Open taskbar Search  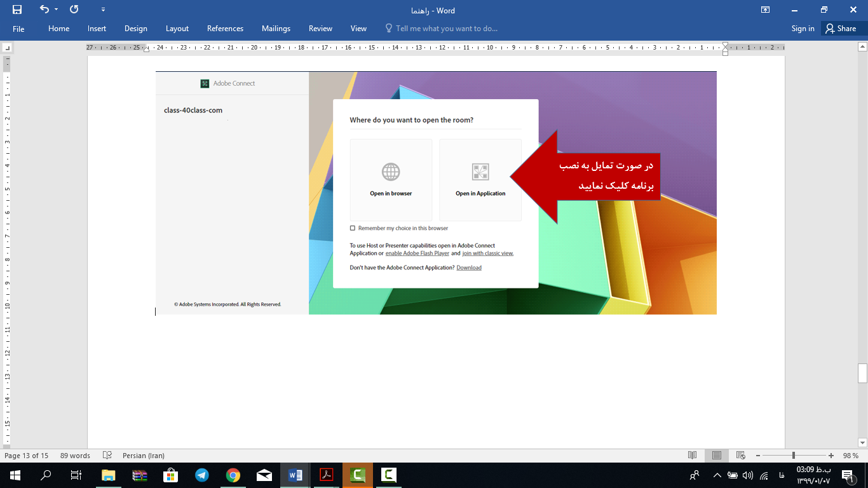click(x=46, y=475)
